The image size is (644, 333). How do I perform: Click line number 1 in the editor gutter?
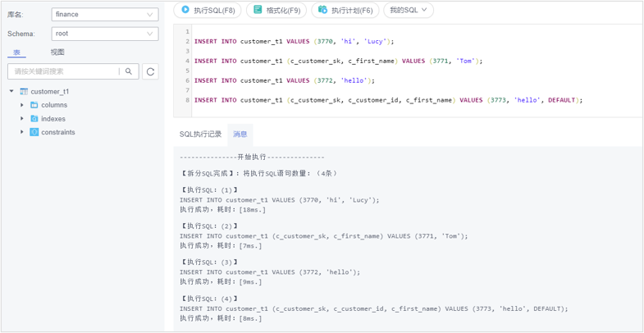[x=188, y=32]
